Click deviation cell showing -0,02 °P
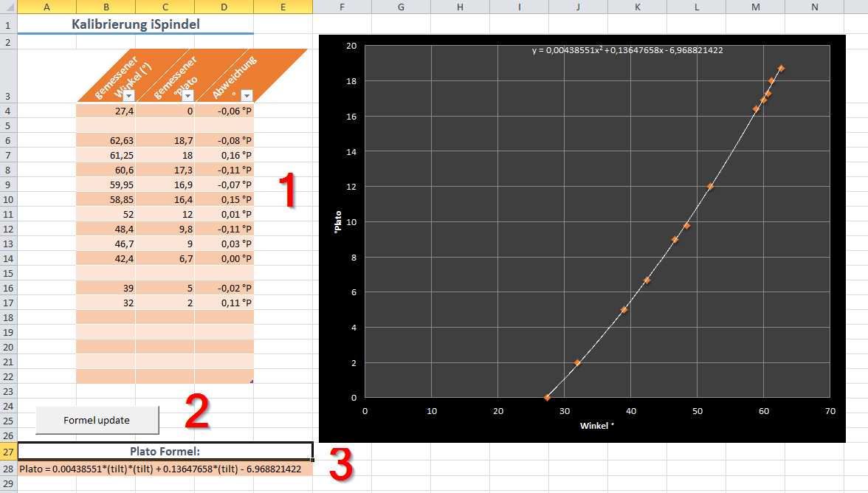 224,288
